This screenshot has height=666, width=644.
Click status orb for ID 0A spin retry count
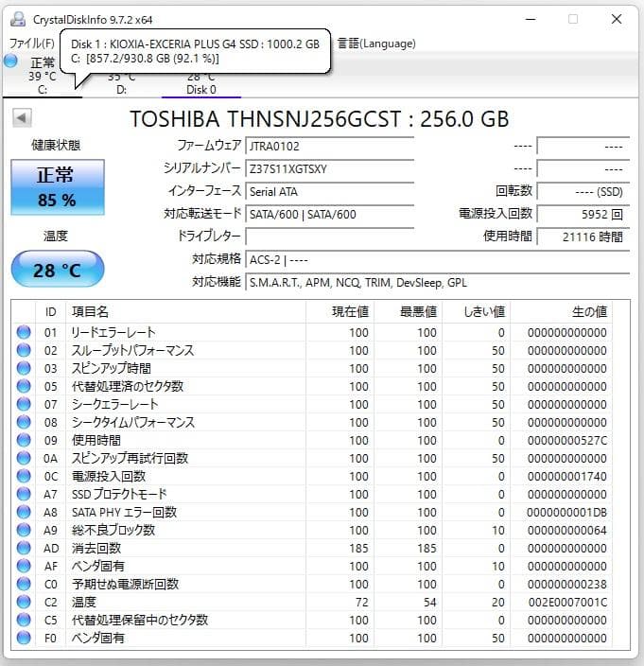[x=24, y=458]
